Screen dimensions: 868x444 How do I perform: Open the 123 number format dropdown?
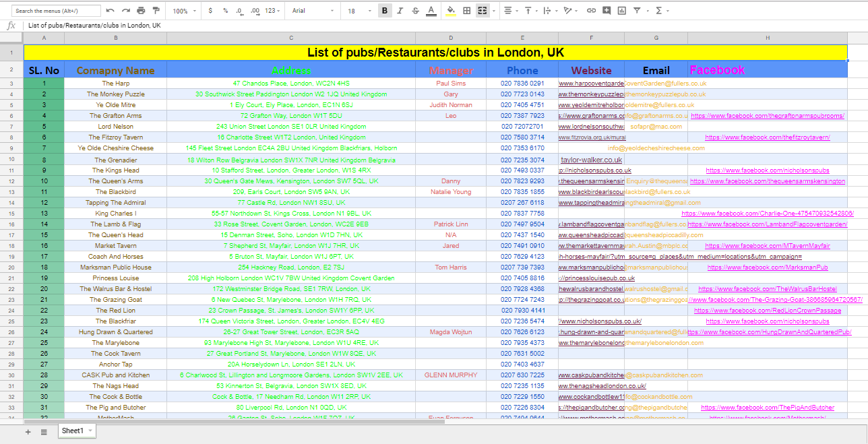pyautogui.click(x=271, y=10)
